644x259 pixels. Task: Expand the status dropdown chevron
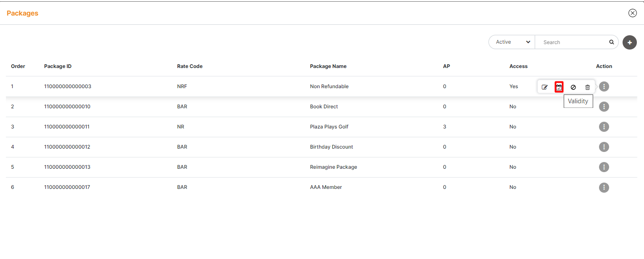[x=528, y=42]
